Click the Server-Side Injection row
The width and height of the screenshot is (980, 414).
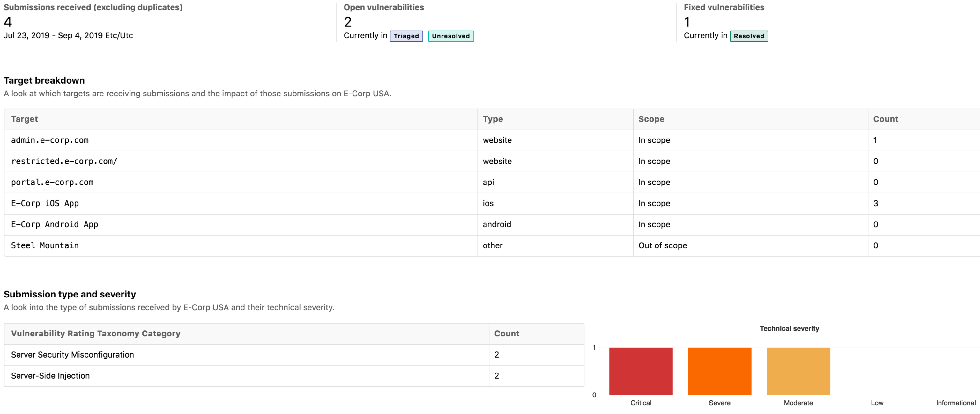(x=294, y=376)
